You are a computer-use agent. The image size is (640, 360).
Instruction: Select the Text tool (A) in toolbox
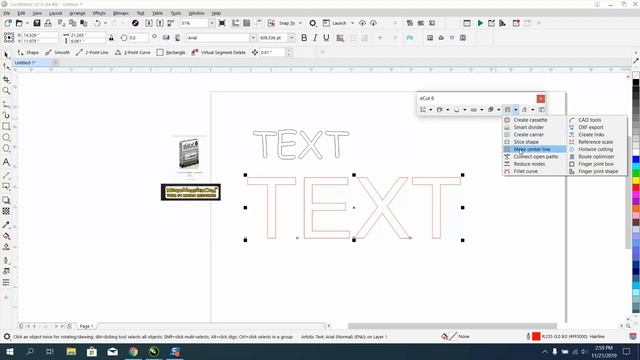coord(6,162)
